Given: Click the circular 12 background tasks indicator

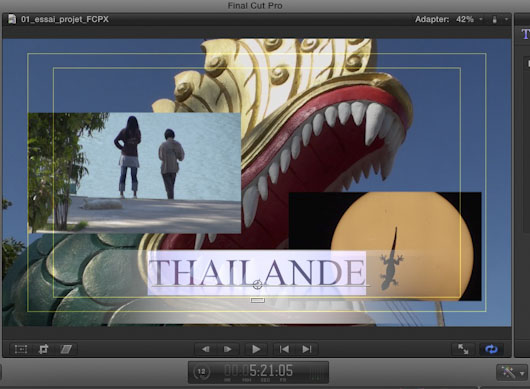Looking at the screenshot, I should [201, 372].
